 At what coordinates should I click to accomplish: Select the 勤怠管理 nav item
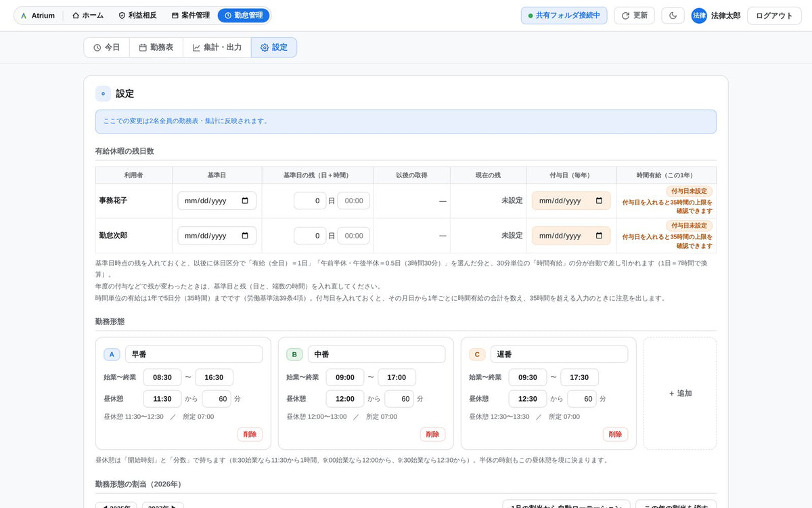[244, 15]
